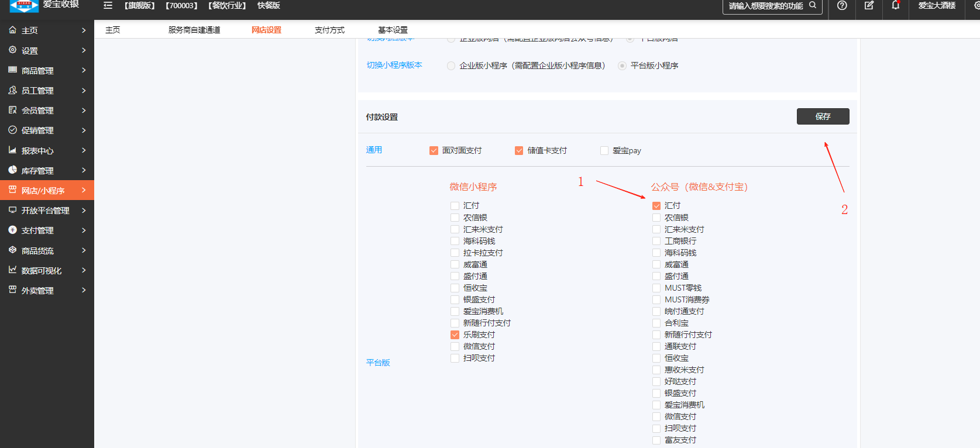This screenshot has height=448, width=980.
Task: Click the 付款设置 section title
Action: pyautogui.click(x=382, y=117)
